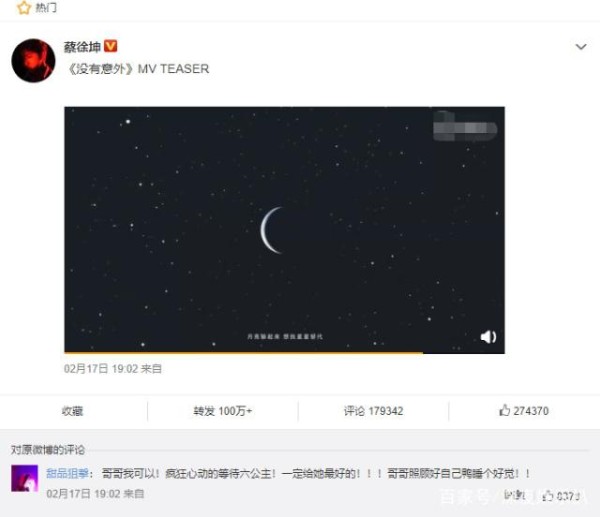Click the star icon next to 热门
600x517 pixels.
[24, 7]
